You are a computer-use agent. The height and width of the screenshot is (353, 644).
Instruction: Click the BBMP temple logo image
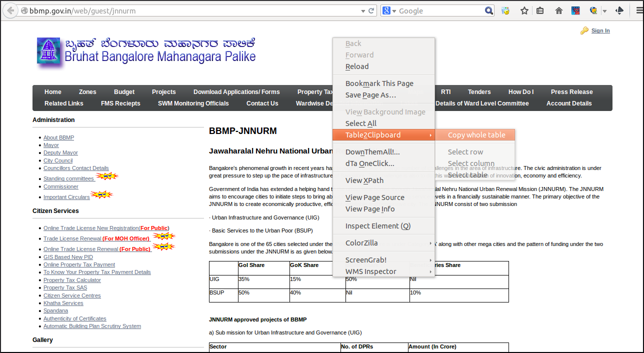point(48,50)
